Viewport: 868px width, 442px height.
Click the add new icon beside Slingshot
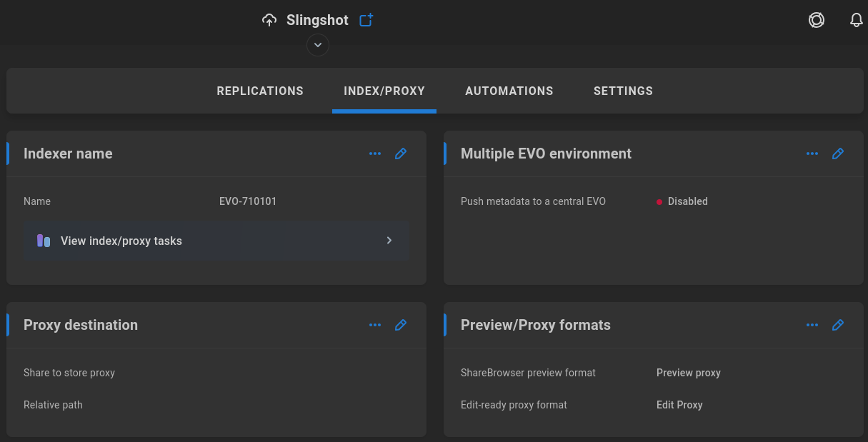366,20
